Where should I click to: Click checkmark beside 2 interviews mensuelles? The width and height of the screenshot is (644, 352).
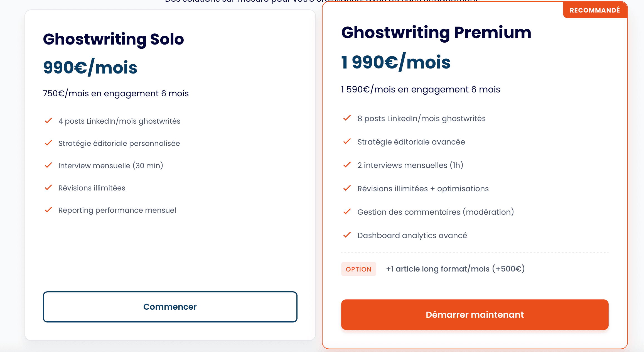point(347,165)
